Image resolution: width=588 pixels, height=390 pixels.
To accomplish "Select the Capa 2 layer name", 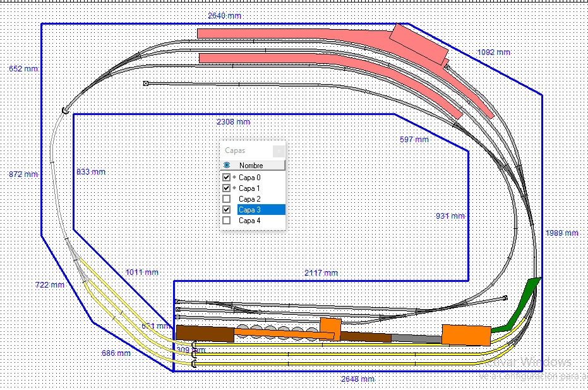I will coord(249,199).
